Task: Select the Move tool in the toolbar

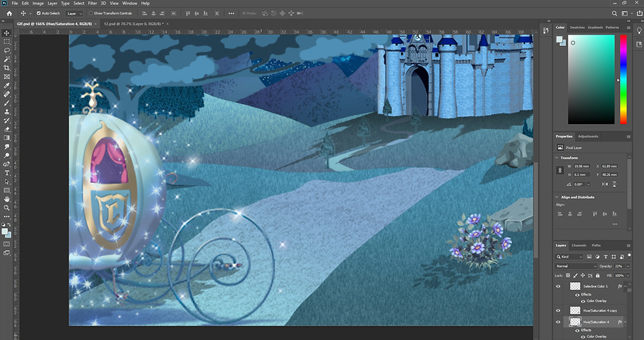Action: click(x=7, y=33)
